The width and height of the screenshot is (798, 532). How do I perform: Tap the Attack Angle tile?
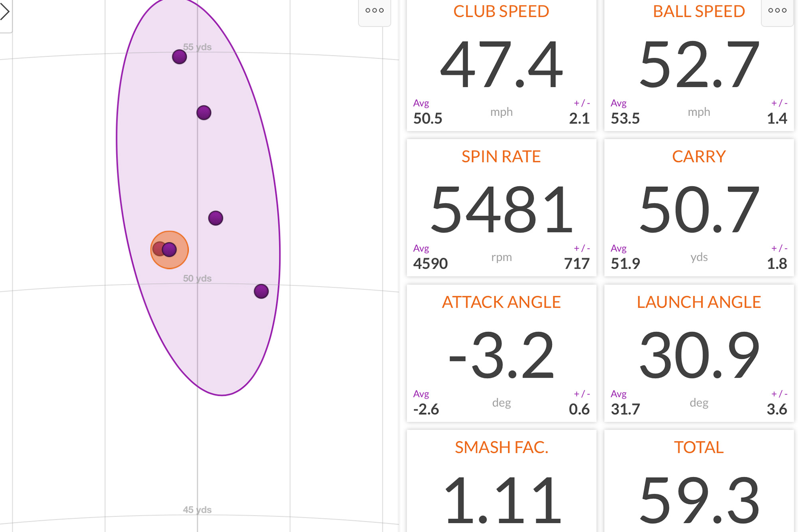click(x=501, y=353)
